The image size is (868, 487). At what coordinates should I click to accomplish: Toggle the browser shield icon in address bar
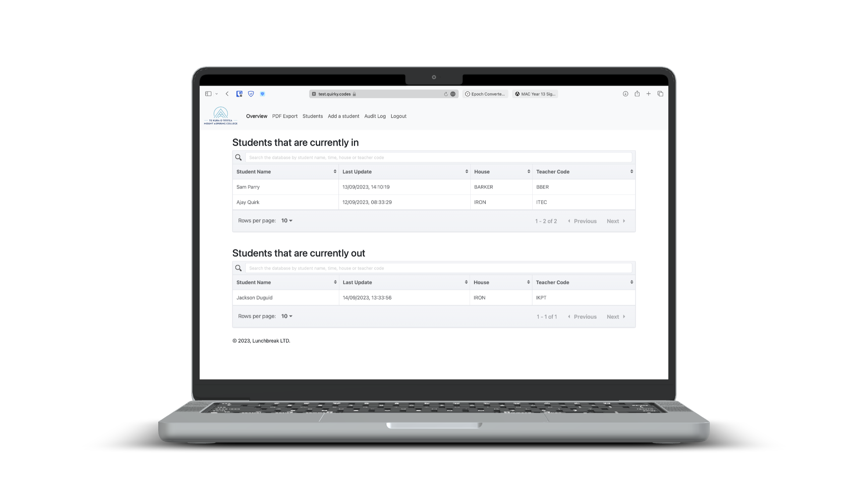[x=250, y=94]
